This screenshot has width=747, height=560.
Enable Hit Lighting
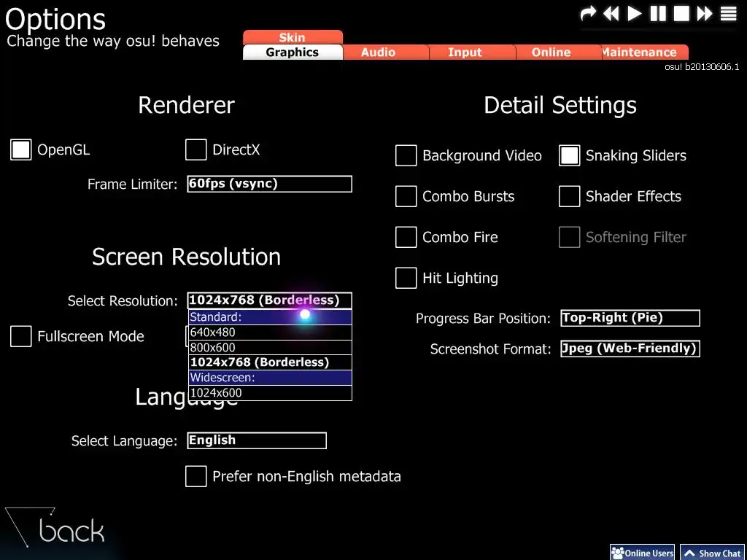(406, 278)
